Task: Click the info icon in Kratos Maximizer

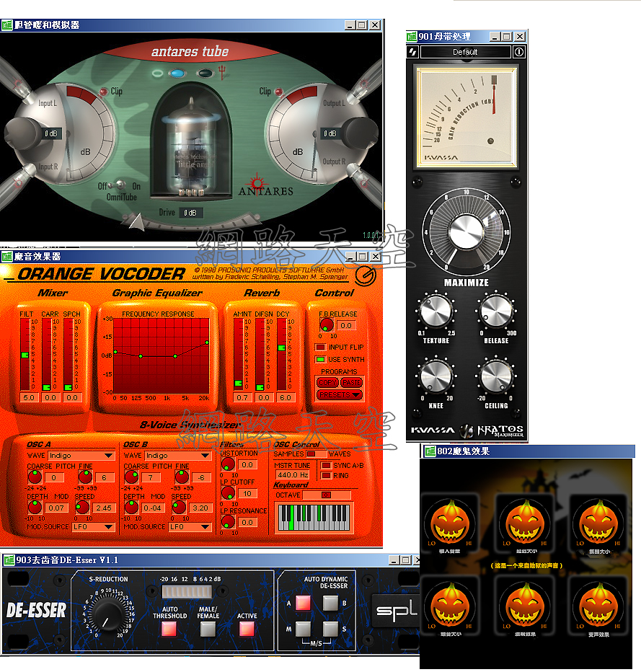Action: 519,52
